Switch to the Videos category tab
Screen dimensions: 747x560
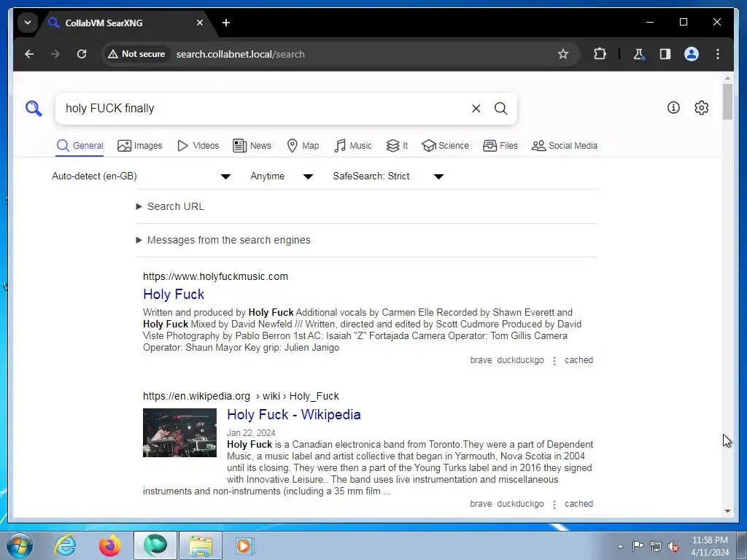198,146
